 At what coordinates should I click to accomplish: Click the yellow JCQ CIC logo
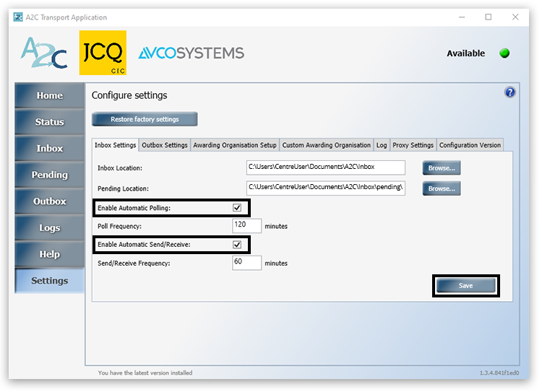[x=102, y=53]
